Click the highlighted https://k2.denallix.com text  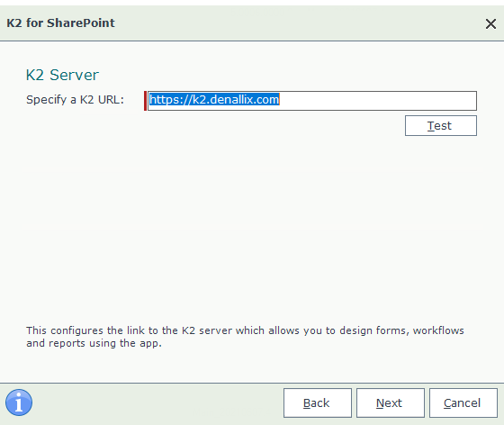pos(214,99)
